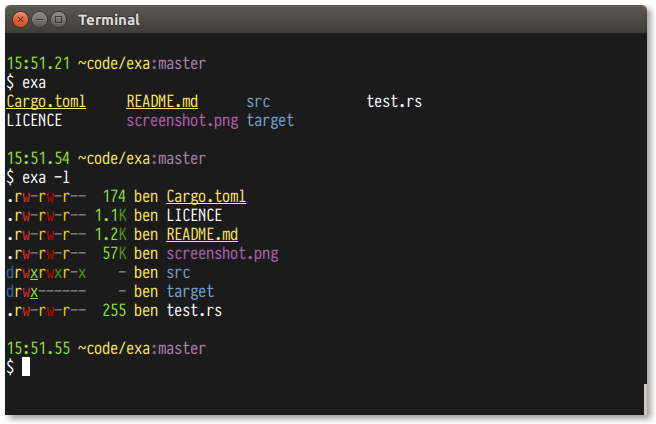The image size is (656, 424).
Task: Click test.rs in the short exa listing
Action: (394, 101)
